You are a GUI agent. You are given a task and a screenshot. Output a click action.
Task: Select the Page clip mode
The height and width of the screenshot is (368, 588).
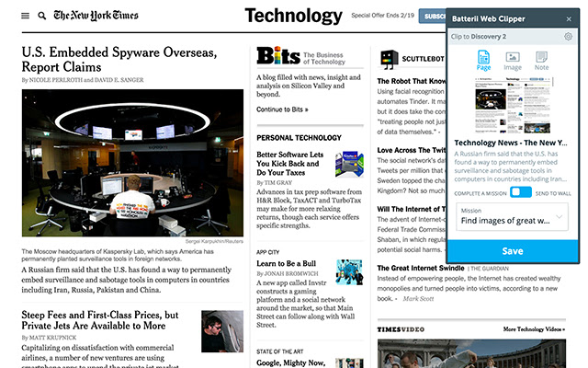[x=483, y=61]
